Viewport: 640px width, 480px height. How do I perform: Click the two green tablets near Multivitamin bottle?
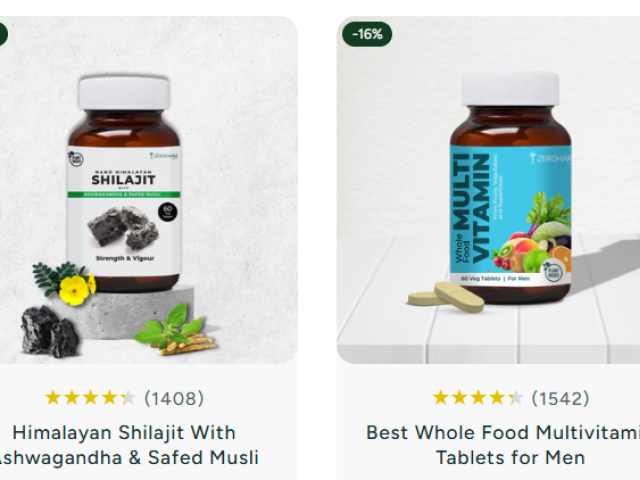[x=446, y=298]
